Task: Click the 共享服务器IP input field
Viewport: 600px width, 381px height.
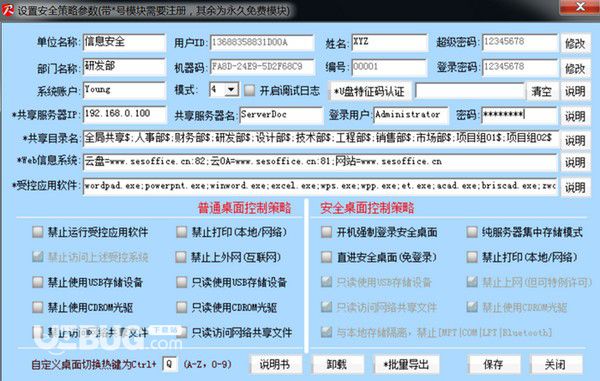Action: (x=124, y=114)
